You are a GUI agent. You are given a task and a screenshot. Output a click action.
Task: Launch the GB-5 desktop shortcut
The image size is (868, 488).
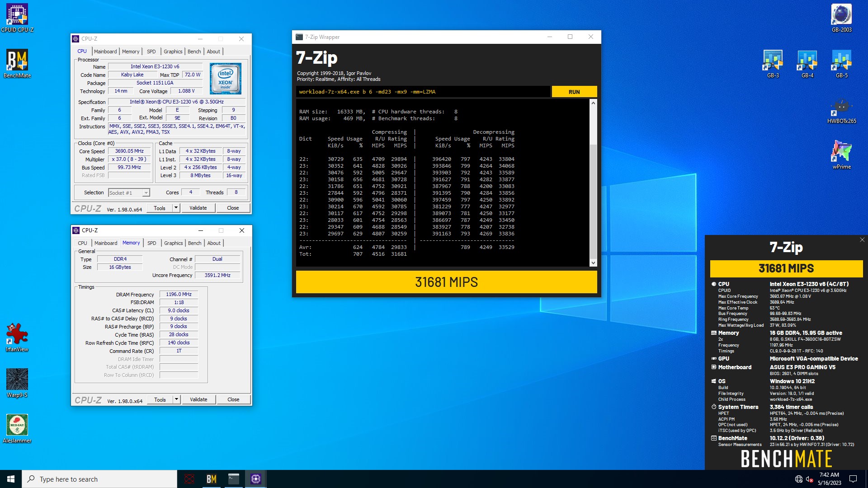(x=841, y=64)
